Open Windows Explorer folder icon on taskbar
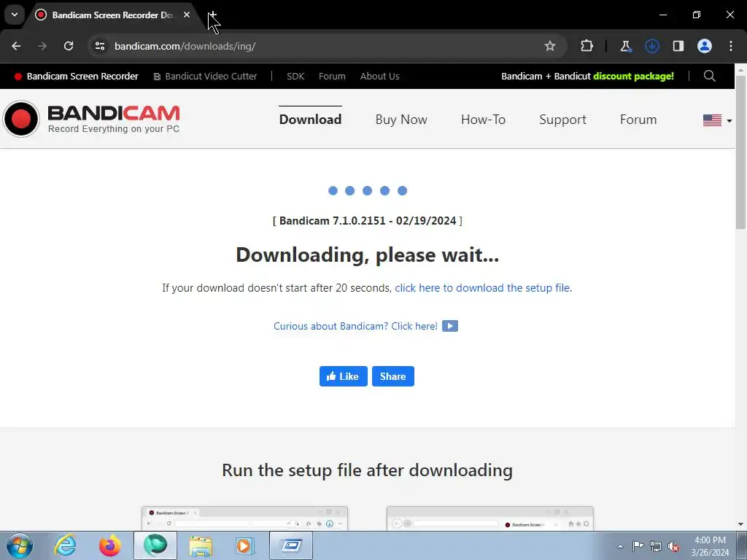The height and width of the screenshot is (560, 747). (201, 545)
